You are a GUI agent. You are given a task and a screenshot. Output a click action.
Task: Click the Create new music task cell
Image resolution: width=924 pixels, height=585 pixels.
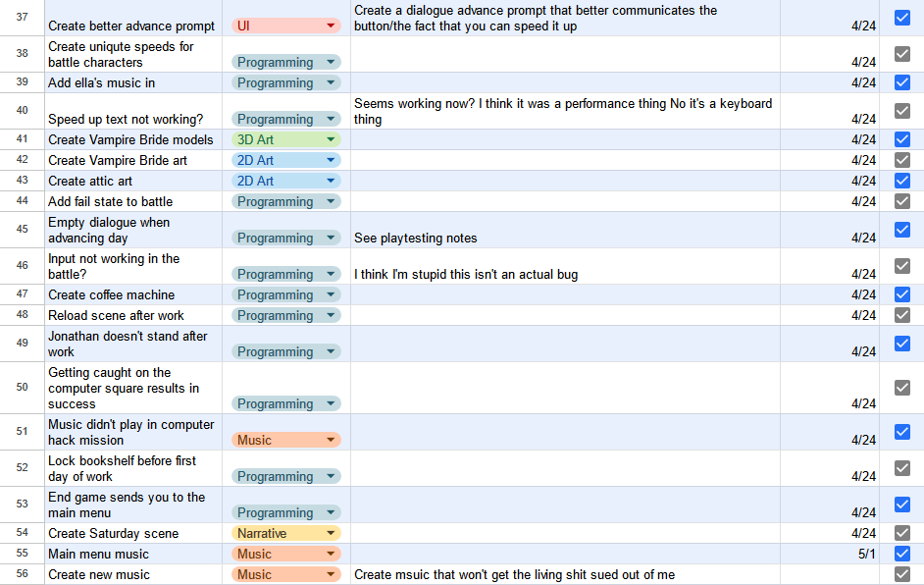[x=132, y=574]
